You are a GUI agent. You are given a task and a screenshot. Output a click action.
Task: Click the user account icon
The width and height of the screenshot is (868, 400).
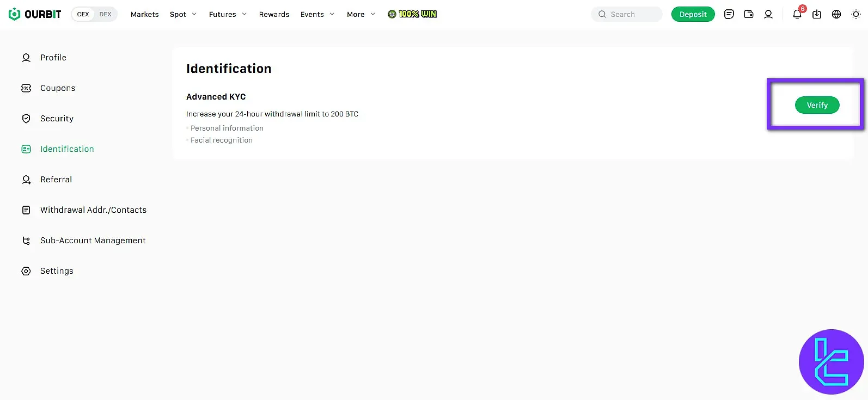[x=768, y=14]
